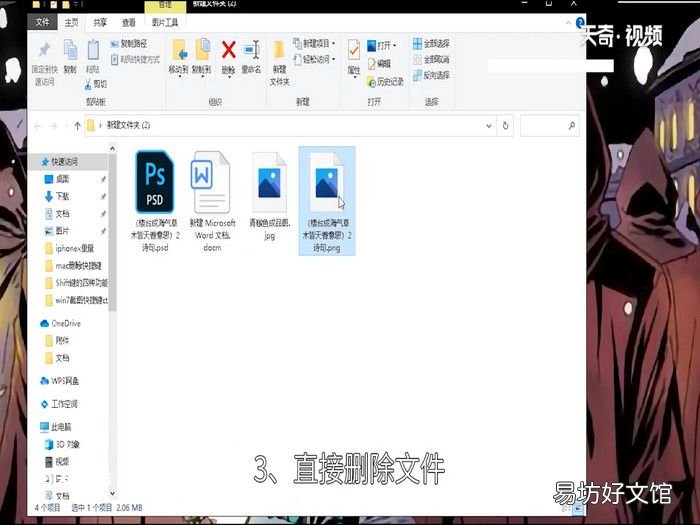The image size is (700, 525).
Task: Click the sidebar scroll-up arrow
Action: pyautogui.click(x=112, y=148)
